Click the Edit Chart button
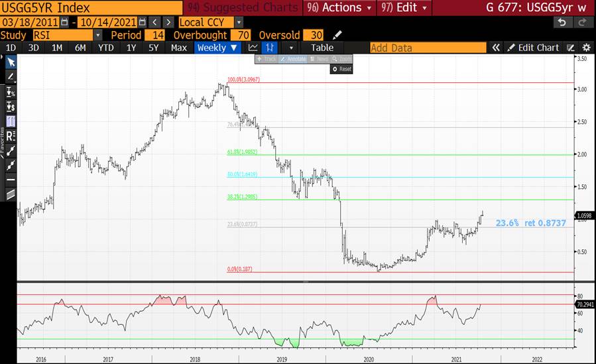The width and height of the screenshot is (596, 364). point(534,48)
